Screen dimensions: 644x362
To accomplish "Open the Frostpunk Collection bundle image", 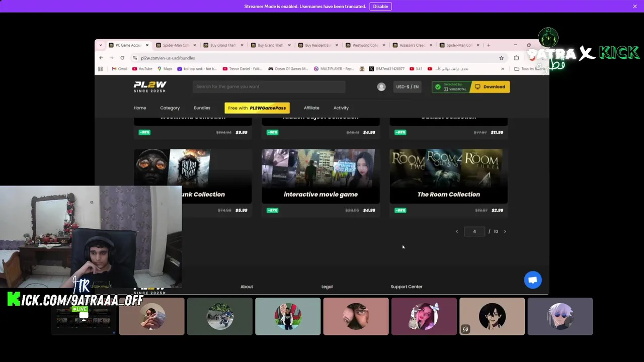I will pyautogui.click(x=193, y=167).
